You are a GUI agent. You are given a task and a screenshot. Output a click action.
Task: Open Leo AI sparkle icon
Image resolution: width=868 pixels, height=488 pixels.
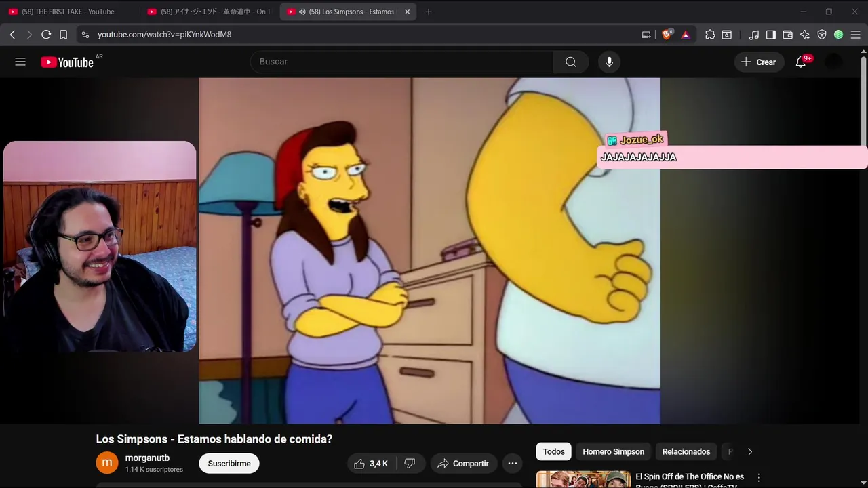coord(805,35)
